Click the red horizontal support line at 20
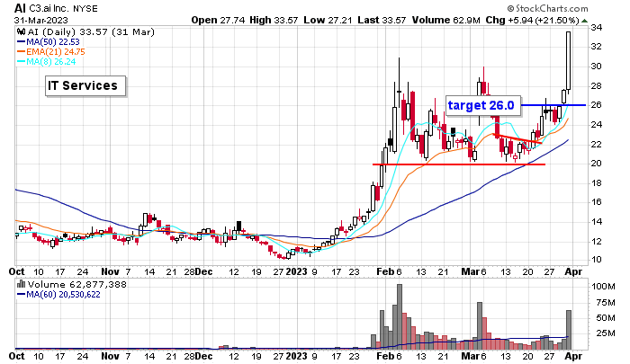This screenshot has height=364, width=630. coord(459,164)
